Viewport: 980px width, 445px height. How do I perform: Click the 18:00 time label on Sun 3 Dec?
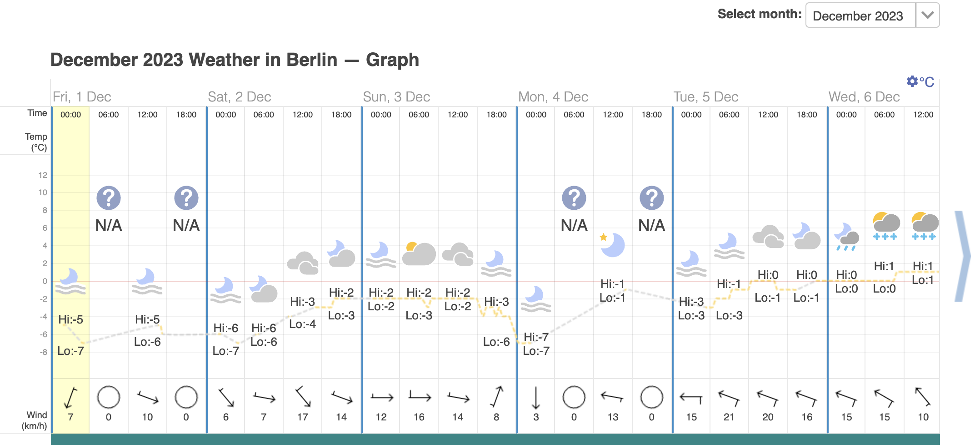point(496,115)
